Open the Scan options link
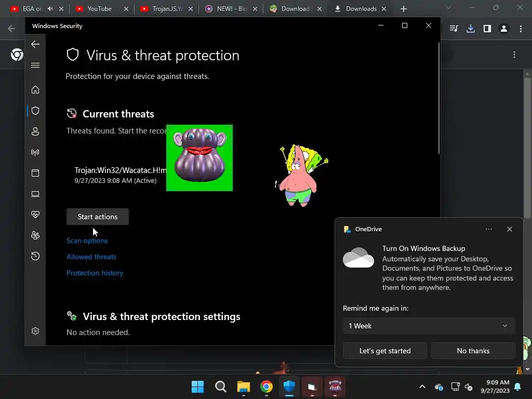The image size is (532, 399). coord(87,241)
